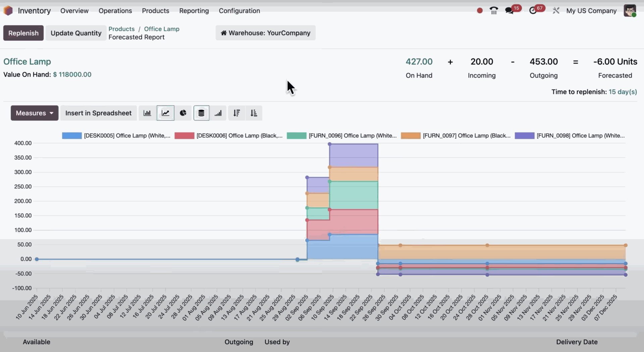
Task: Click the user avatar in the top bar
Action: 630,11
